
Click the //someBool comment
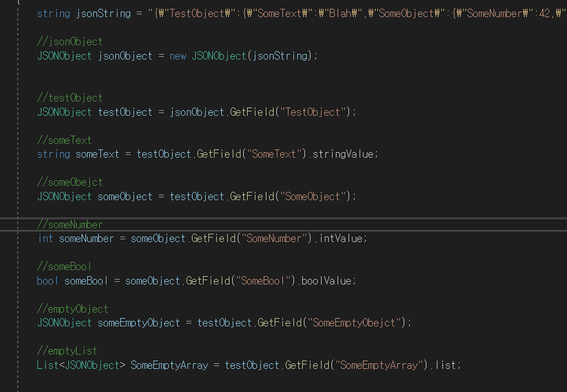64,266
